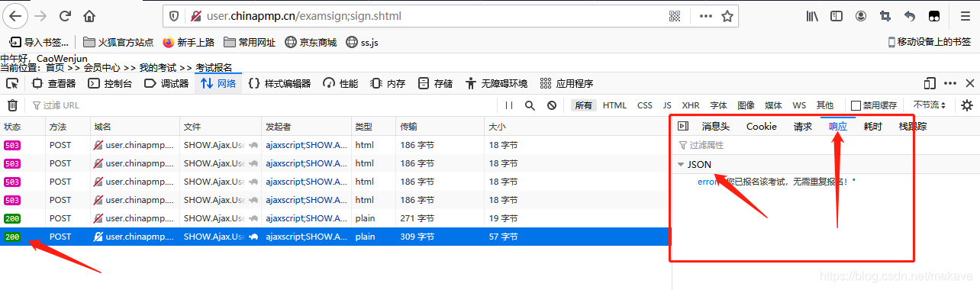Viewport: 980px width, 290px height.
Task: Open request blocking icon
Action: [x=551, y=105]
